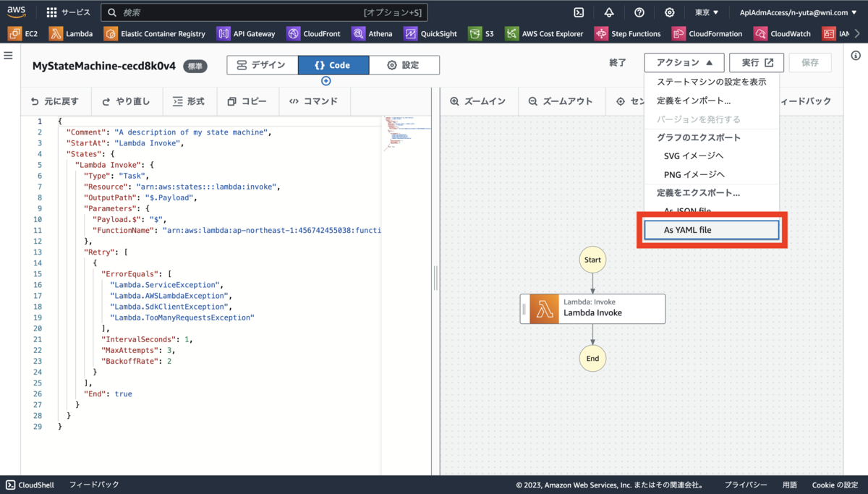Collapse the アクション dropdown
The width and height of the screenshot is (868, 494).
(x=684, y=63)
